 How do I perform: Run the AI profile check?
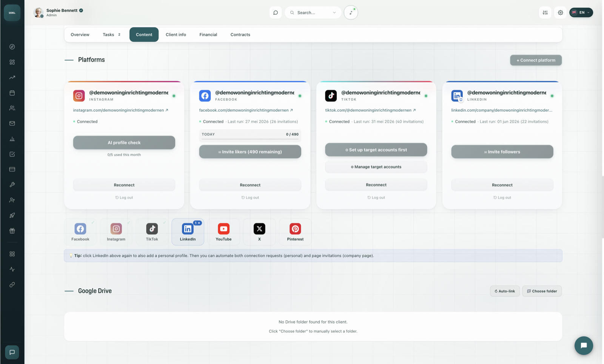point(124,142)
